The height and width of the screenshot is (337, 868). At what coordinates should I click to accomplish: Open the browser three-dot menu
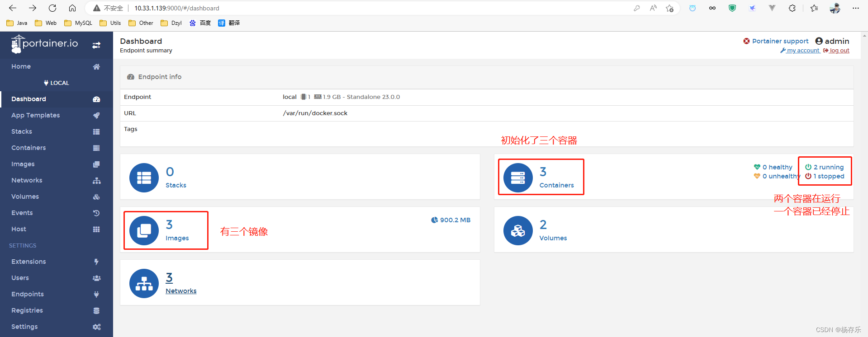pyautogui.click(x=856, y=8)
